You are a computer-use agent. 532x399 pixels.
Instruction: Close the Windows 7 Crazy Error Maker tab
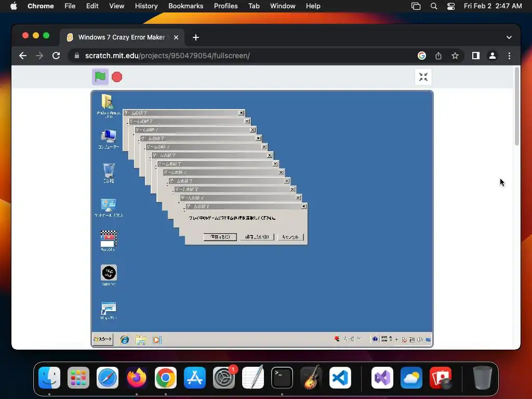coord(176,37)
